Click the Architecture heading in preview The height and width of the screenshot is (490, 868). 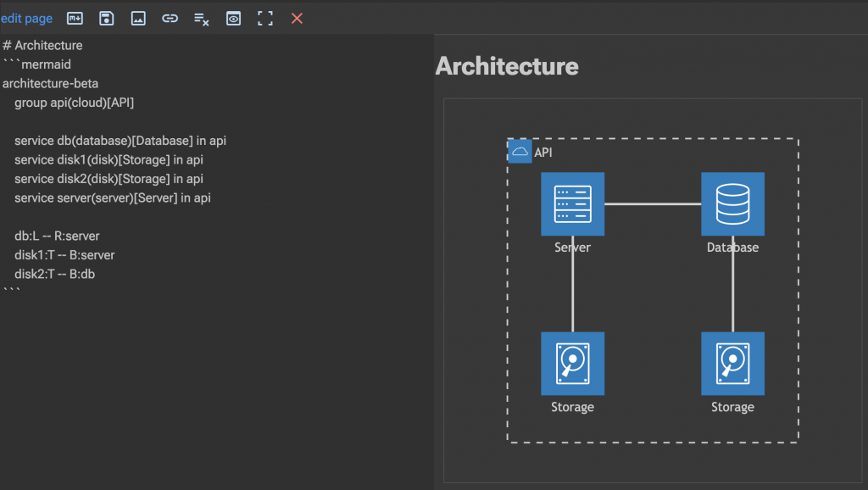[507, 66]
